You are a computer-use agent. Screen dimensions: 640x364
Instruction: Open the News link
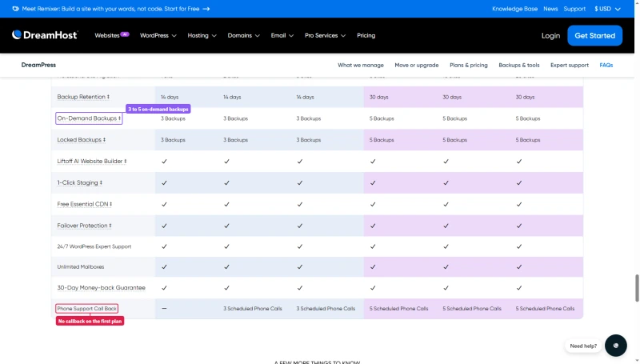click(x=550, y=9)
